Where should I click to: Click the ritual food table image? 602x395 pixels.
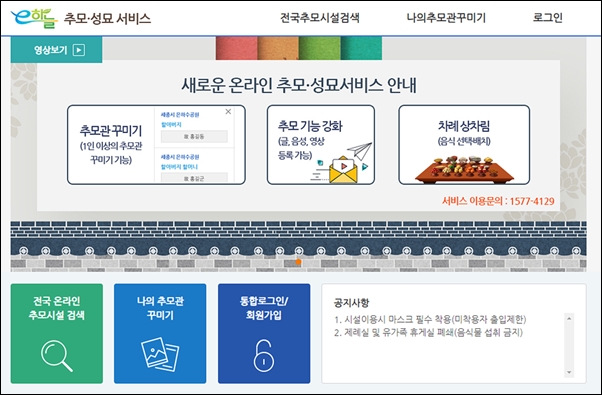pos(464,169)
